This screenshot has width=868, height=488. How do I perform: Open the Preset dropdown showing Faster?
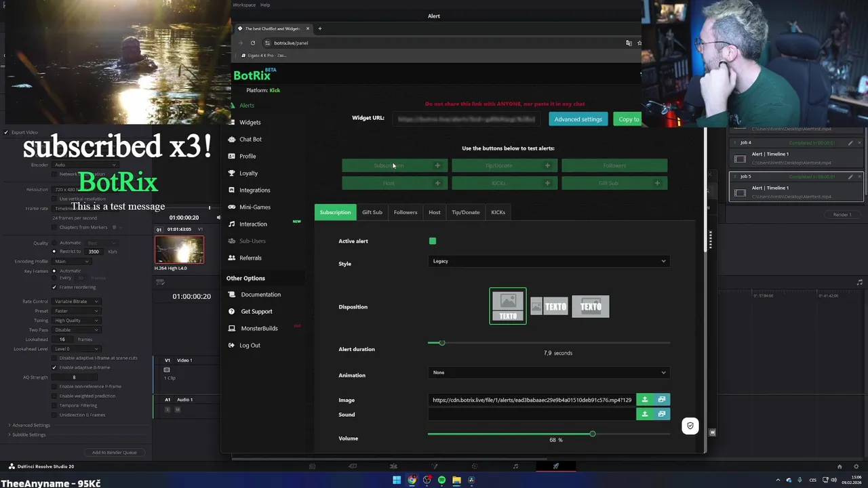point(76,310)
